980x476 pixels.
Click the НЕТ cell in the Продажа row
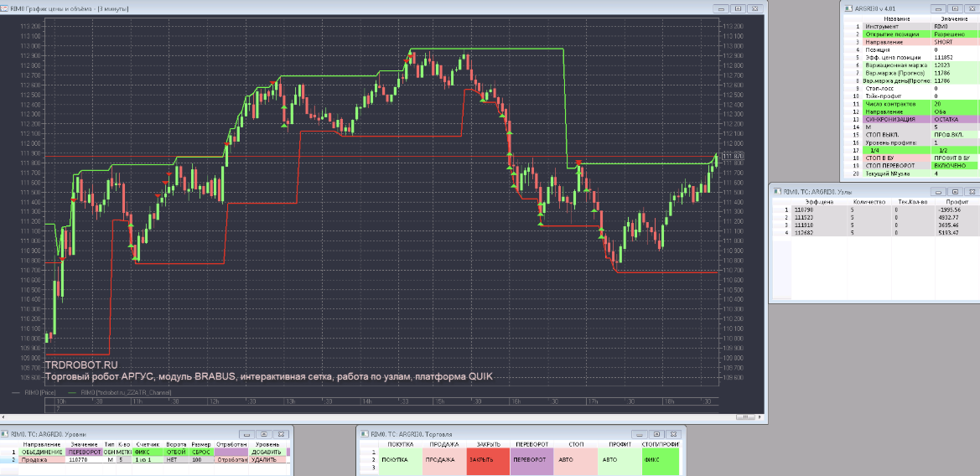point(176,460)
